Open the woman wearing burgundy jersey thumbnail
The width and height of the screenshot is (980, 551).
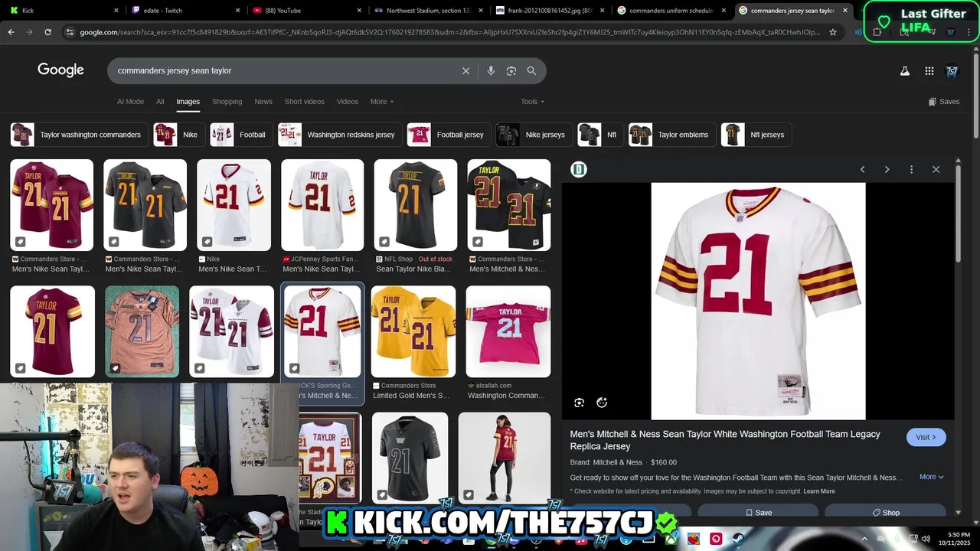point(505,458)
